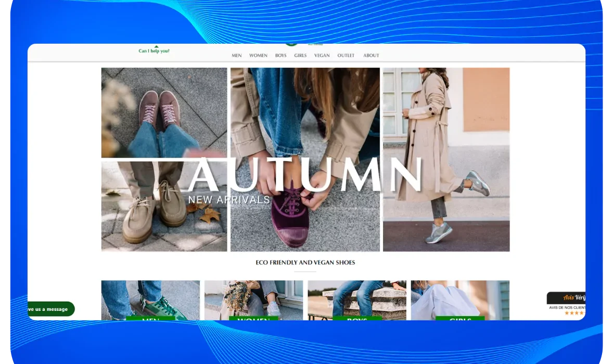Screen dimensions: 614x364
Task: Select WOMEN in the top navigation
Action: coord(258,56)
